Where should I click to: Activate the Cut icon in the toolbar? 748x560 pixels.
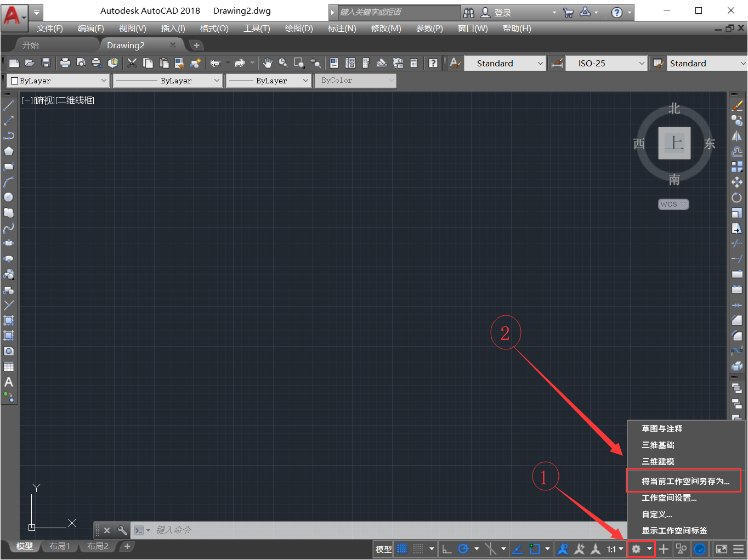point(132,63)
